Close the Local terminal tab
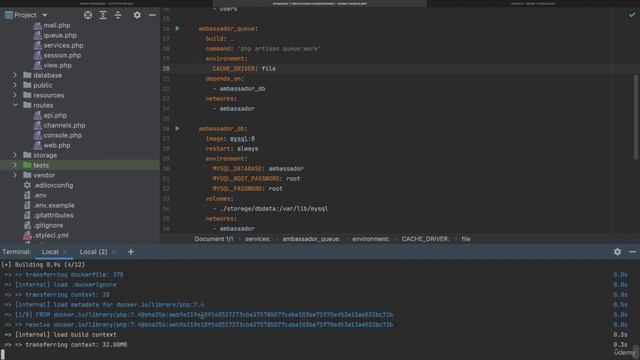The image size is (640, 360). tap(65, 252)
